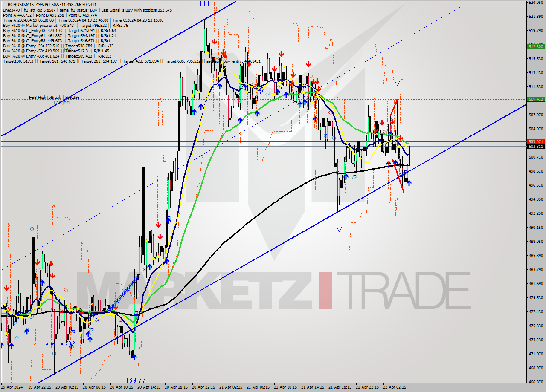
Task: Click price axis value 466.870
Action: point(535,382)
